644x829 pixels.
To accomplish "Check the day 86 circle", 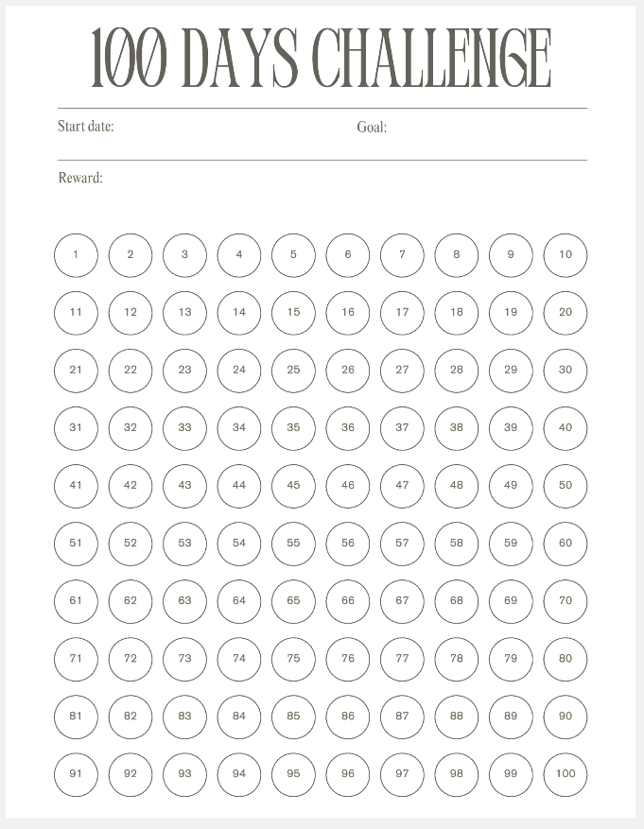I will point(348,717).
